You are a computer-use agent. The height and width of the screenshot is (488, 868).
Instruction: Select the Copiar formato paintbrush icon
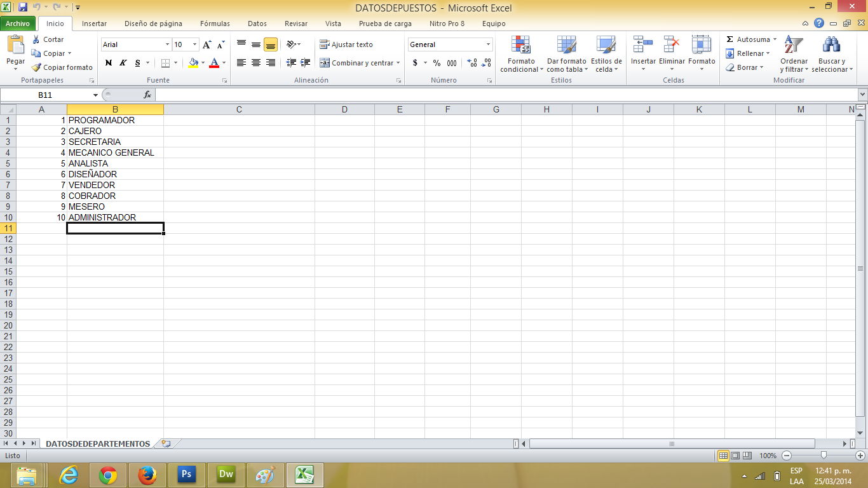click(x=37, y=67)
